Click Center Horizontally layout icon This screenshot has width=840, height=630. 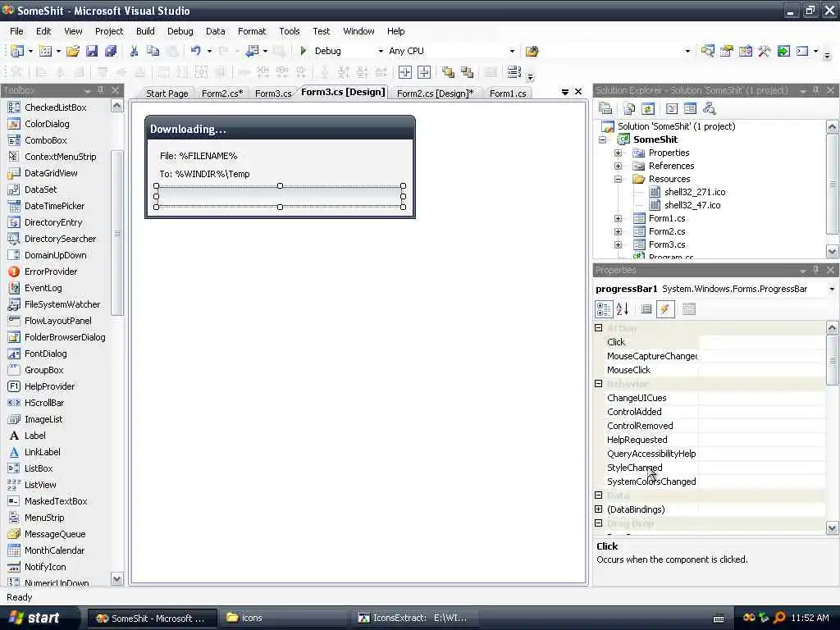(x=405, y=72)
